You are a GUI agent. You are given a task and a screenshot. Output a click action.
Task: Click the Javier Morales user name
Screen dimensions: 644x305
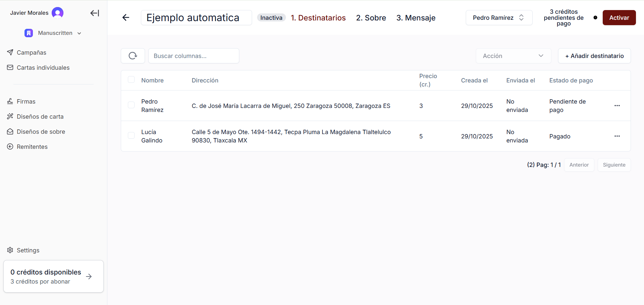pos(29,13)
